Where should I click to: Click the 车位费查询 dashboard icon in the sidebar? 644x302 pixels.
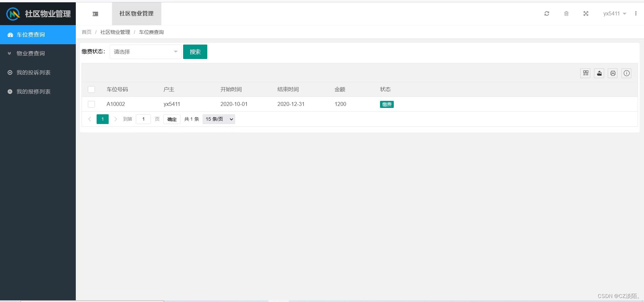(x=10, y=35)
